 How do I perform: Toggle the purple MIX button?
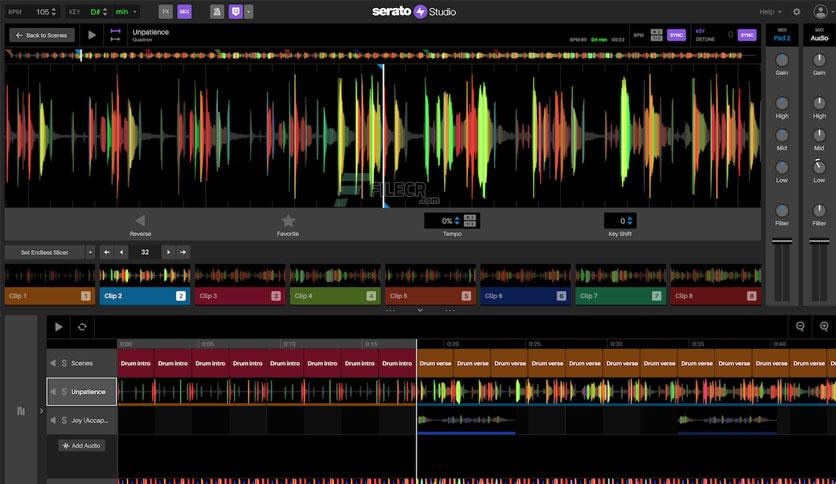[x=184, y=12]
